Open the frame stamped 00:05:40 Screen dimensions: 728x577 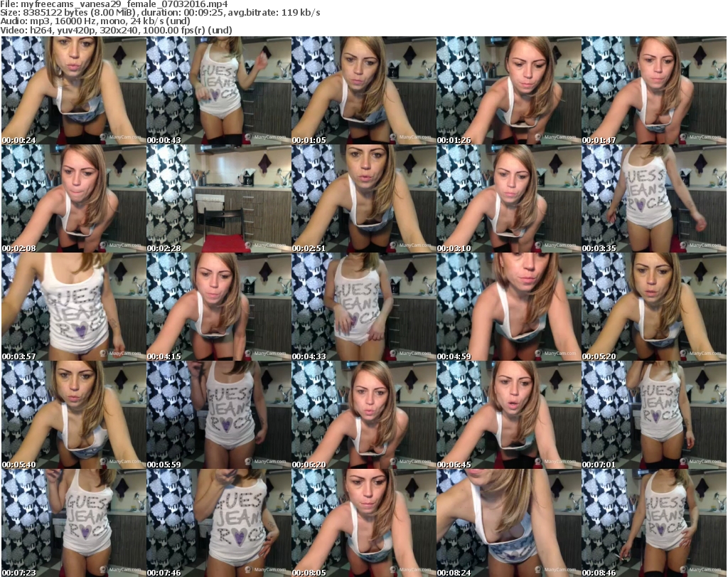(x=74, y=415)
